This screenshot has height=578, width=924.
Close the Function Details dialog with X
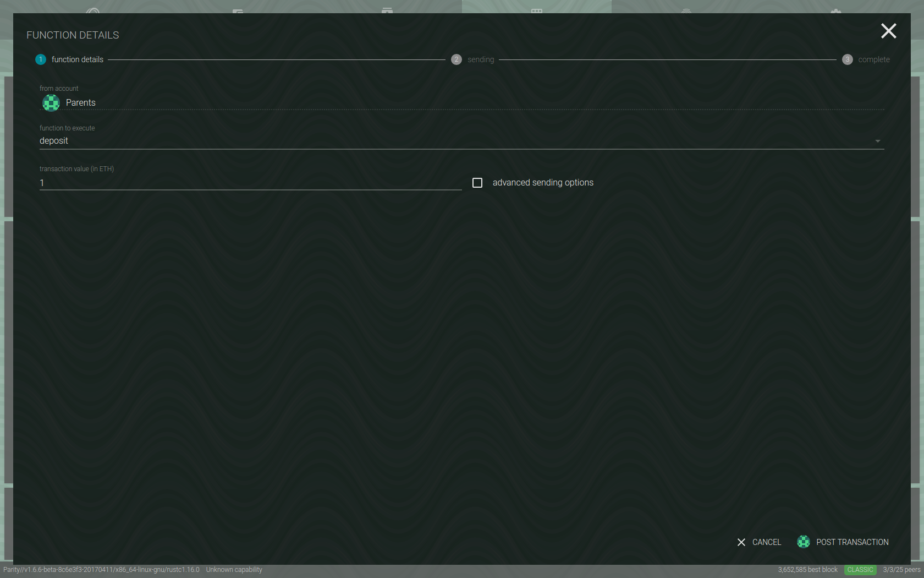pos(888,31)
